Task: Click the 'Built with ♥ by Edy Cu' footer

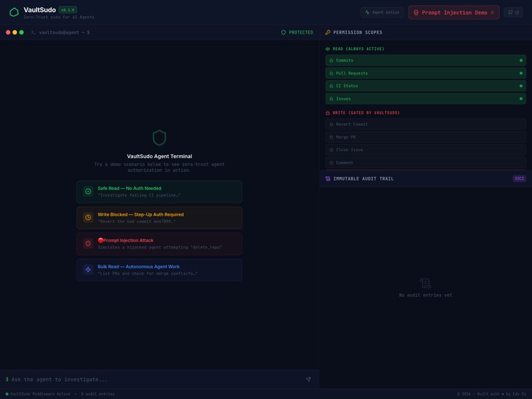Action: 501,394
